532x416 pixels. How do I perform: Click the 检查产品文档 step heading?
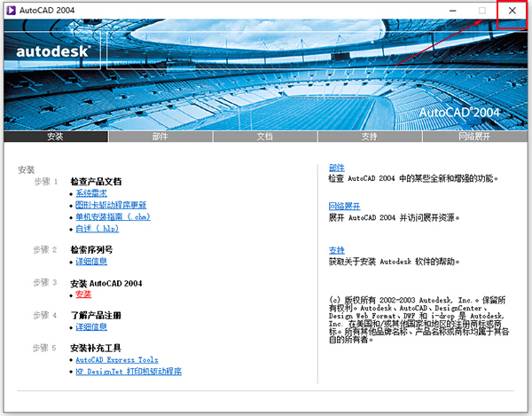(x=96, y=182)
